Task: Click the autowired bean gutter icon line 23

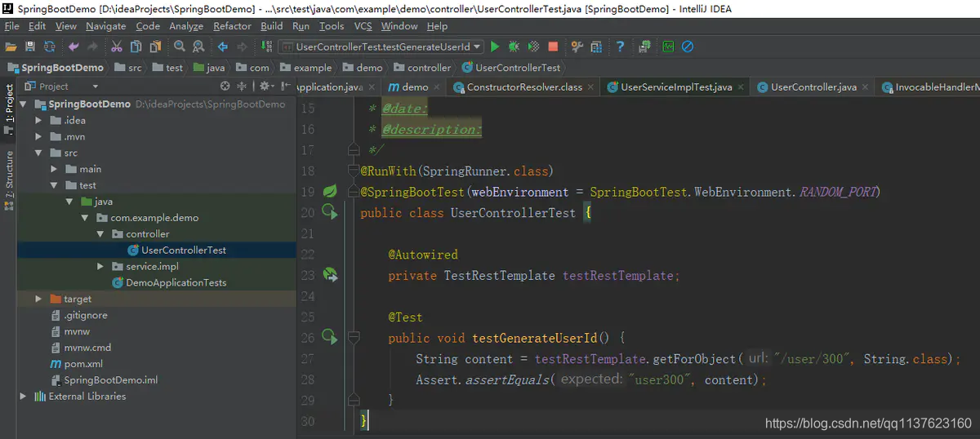Action: tap(330, 275)
